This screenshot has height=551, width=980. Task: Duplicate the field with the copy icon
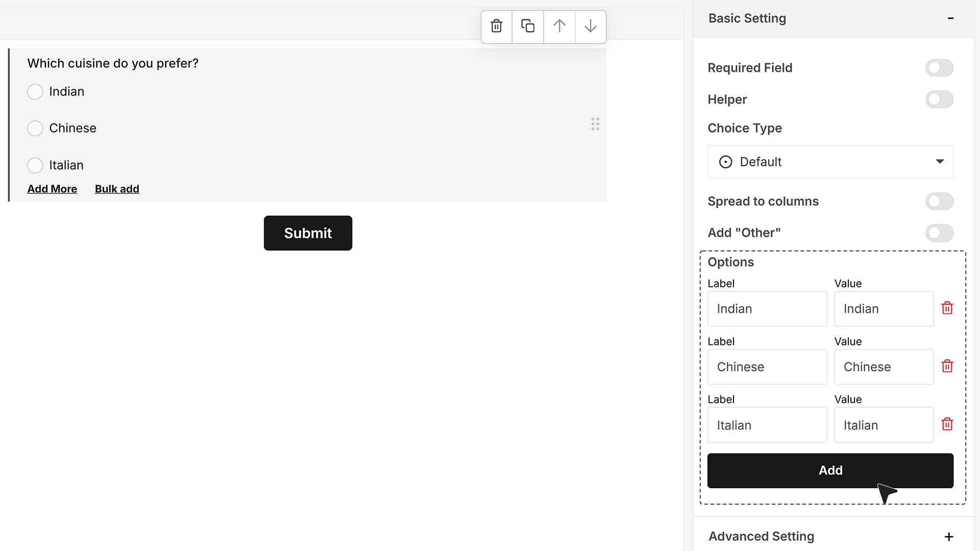(528, 26)
